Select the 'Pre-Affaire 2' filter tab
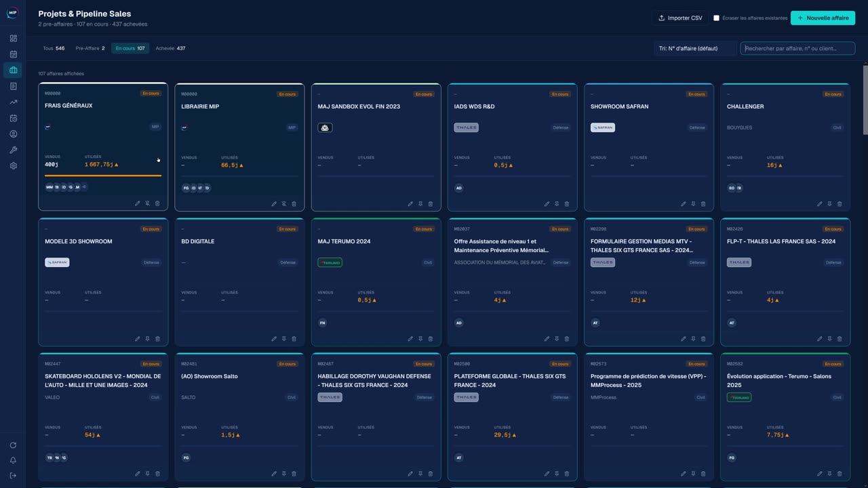 90,48
